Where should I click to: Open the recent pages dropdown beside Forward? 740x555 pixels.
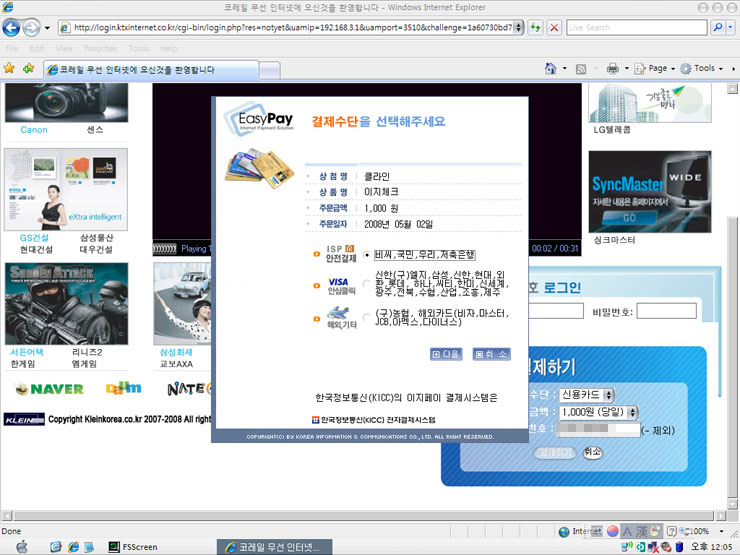pyautogui.click(x=47, y=28)
